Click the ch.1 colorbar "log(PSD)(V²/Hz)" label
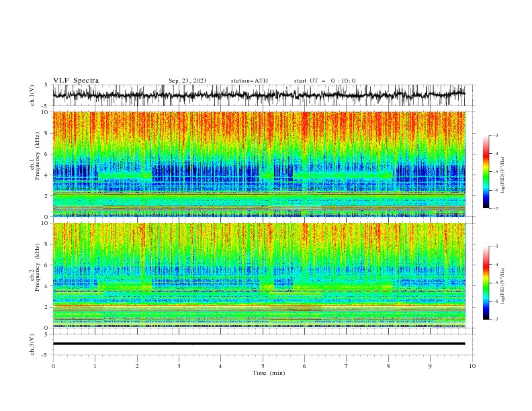Viewport: 532px width, 411px height. point(502,175)
